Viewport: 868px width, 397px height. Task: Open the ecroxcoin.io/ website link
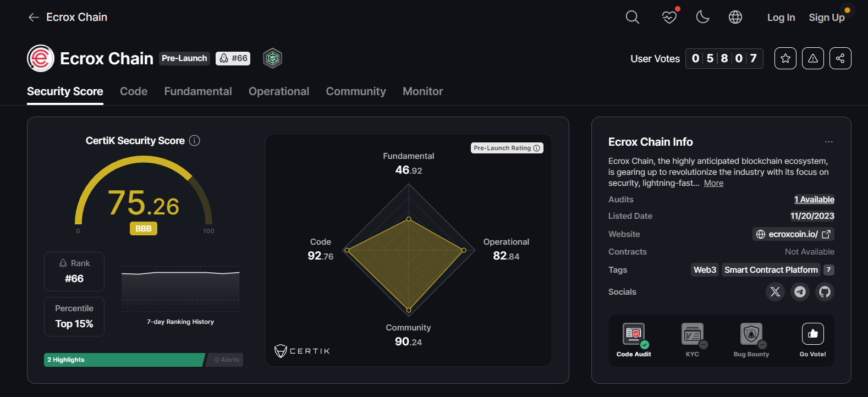[793, 234]
